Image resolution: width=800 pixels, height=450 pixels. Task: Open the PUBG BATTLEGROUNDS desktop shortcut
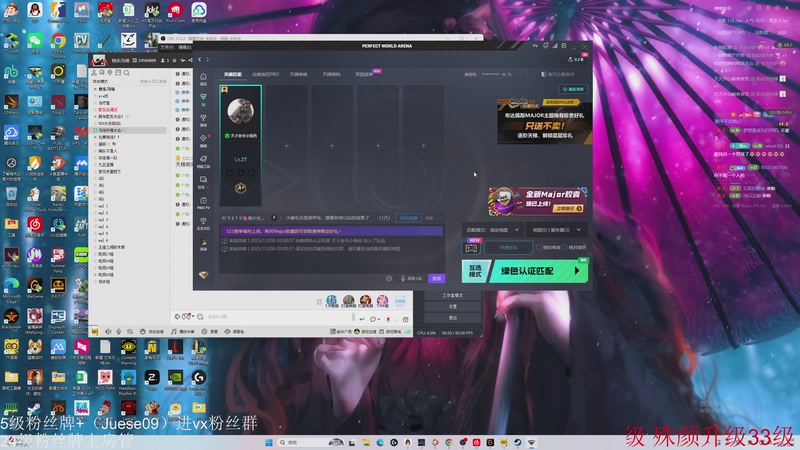(58, 137)
